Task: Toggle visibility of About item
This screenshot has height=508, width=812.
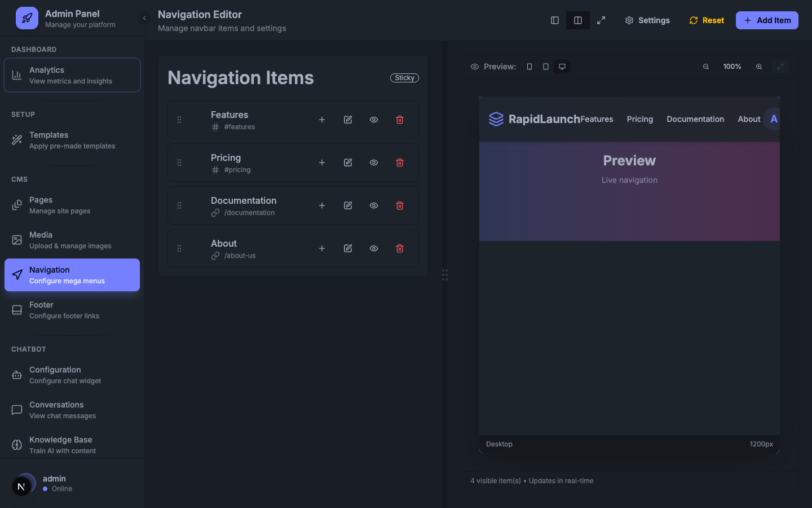Action: click(x=374, y=248)
